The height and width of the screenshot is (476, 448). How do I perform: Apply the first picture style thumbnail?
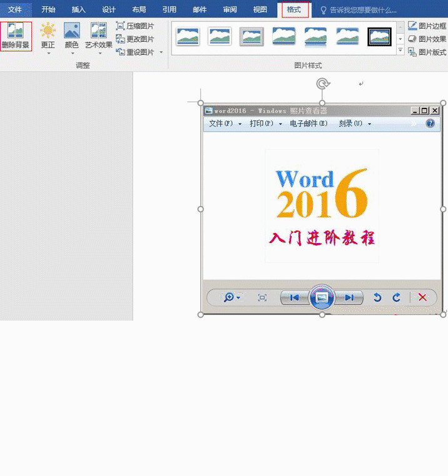(188, 36)
